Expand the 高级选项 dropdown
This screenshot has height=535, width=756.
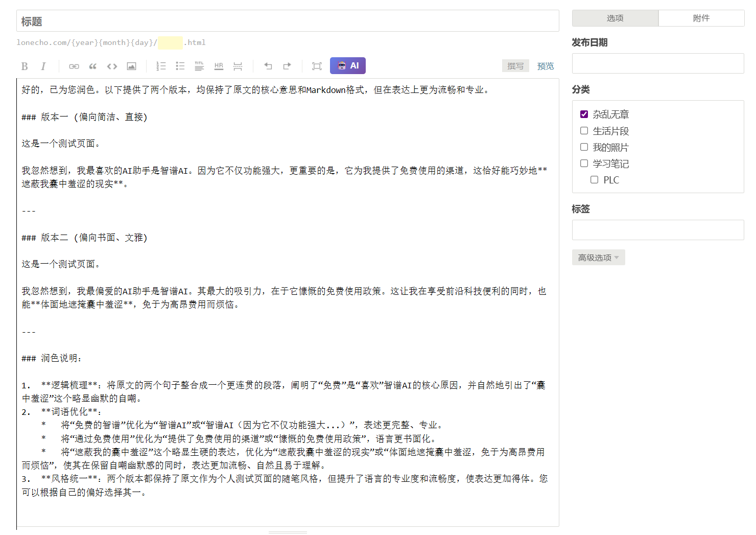point(598,258)
